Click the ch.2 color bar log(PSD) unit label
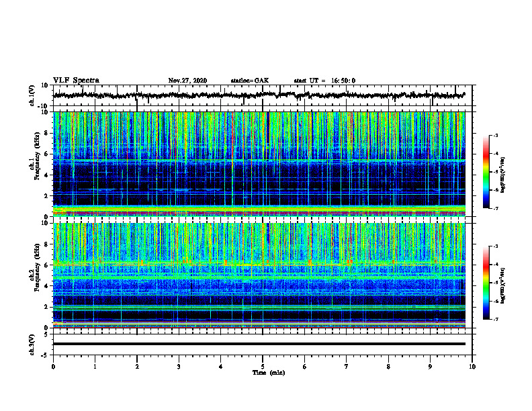Viewport: 532px width, 411px height. (x=503, y=285)
